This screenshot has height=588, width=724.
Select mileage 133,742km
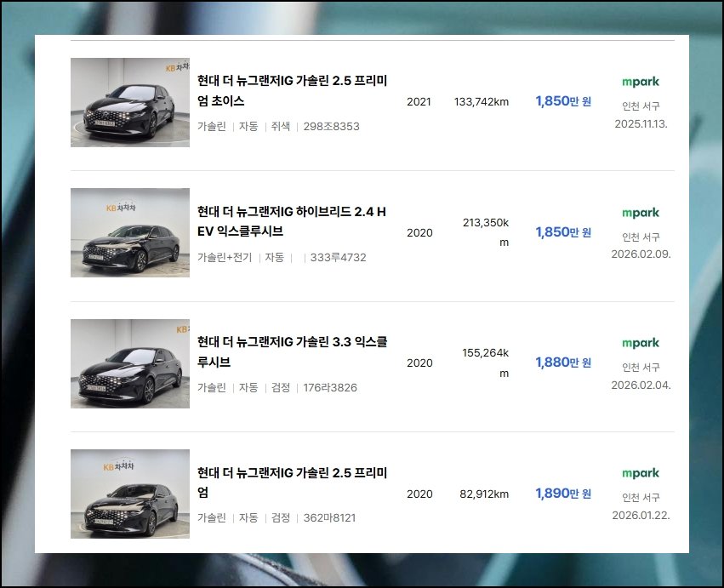pos(482,101)
